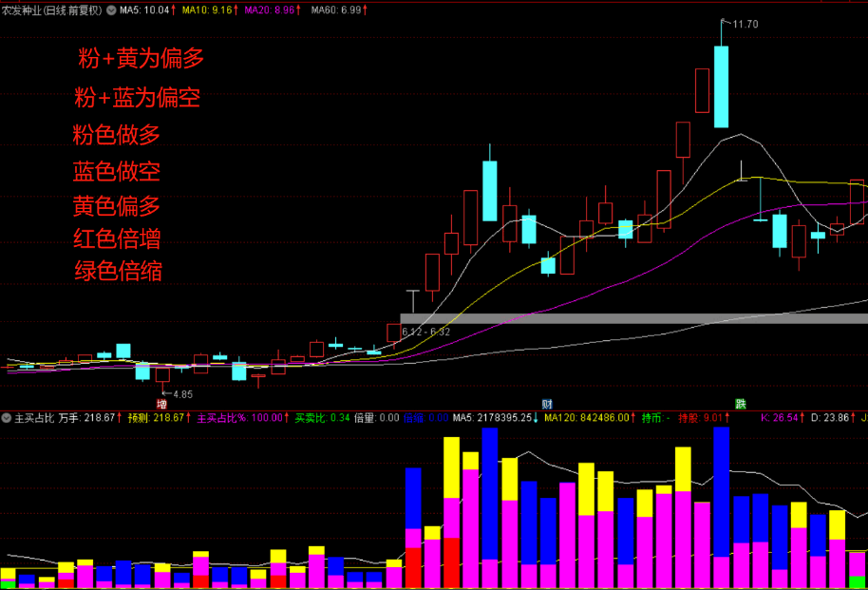Click the 倍量: 0.00 value

376,418
